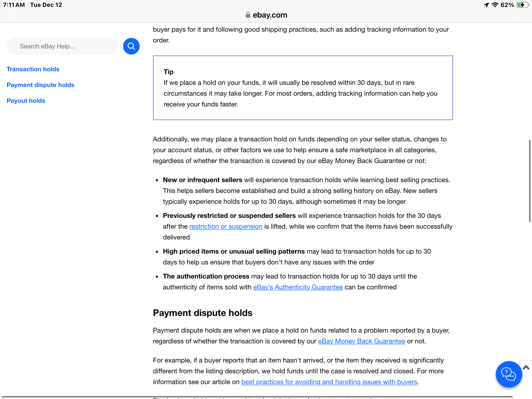This screenshot has width=532, height=399.
Task: Click Transaction holds sidebar link
Action: (33, 69)
